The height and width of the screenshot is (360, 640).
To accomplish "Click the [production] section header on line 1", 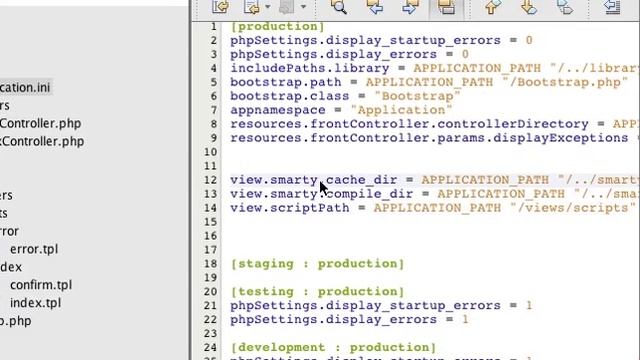I will 278,27.
